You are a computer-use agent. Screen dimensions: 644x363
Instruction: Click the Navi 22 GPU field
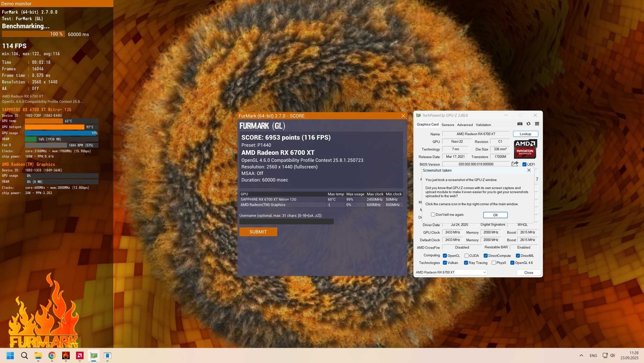[x=457, y=141]
